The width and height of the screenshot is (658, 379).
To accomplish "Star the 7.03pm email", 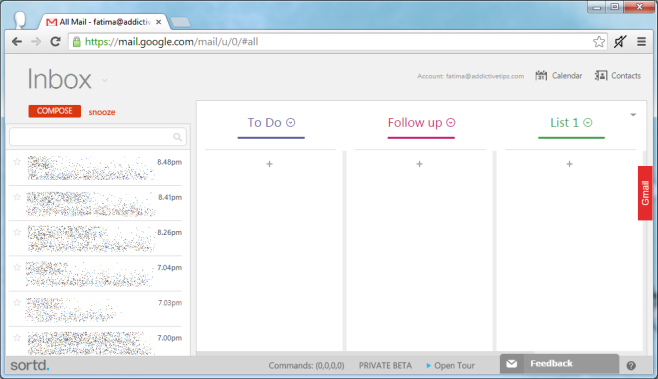I will click(17, 303).
